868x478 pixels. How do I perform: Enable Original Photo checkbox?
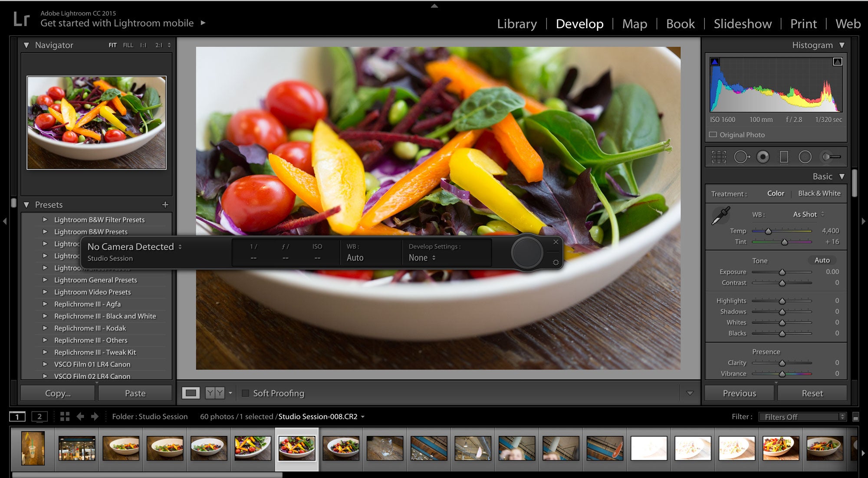pos(713,134)
